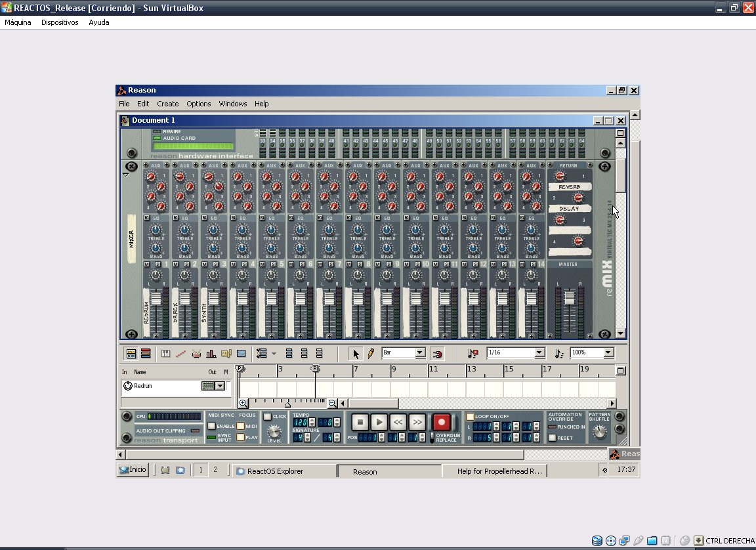Open the Options menu
The height and width of the screenshot is (550, 756).
click(198, 104)
